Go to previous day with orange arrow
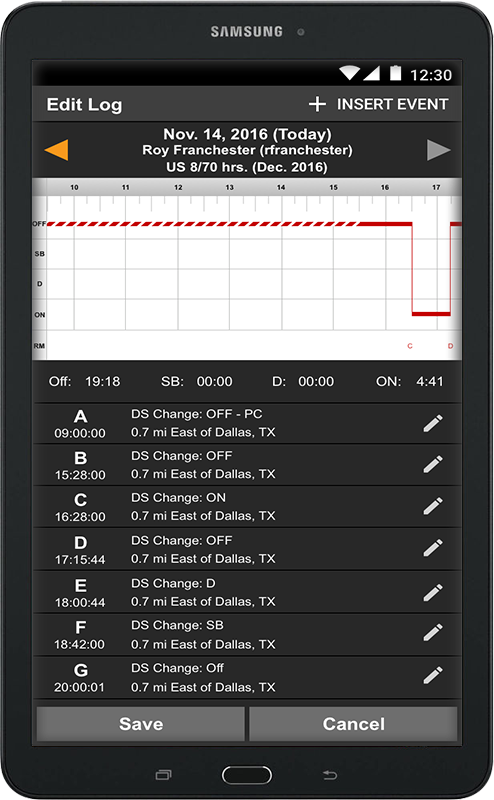The height and width of the screenshot is (800, 494). click(x=56, y=150)
